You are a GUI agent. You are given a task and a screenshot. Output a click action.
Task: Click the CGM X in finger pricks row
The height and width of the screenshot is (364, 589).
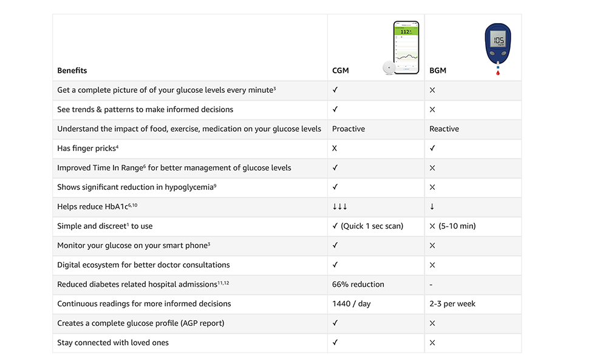point(335,148)
